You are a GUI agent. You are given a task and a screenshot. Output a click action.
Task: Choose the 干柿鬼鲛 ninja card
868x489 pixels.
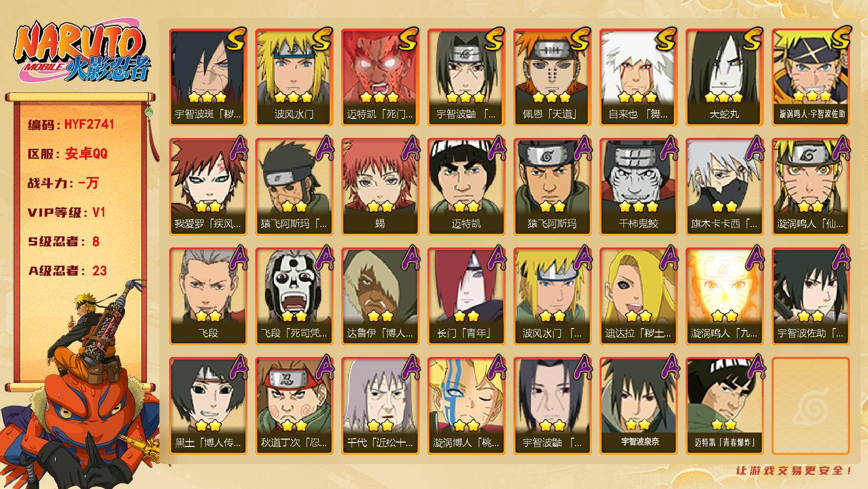pos(638,187)
